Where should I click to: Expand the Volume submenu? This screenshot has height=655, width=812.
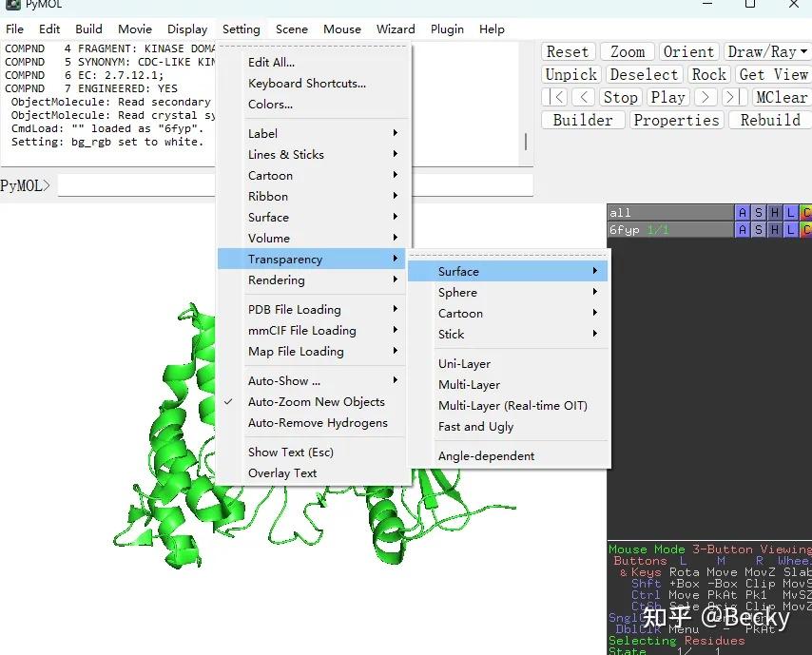pos(314,239)
